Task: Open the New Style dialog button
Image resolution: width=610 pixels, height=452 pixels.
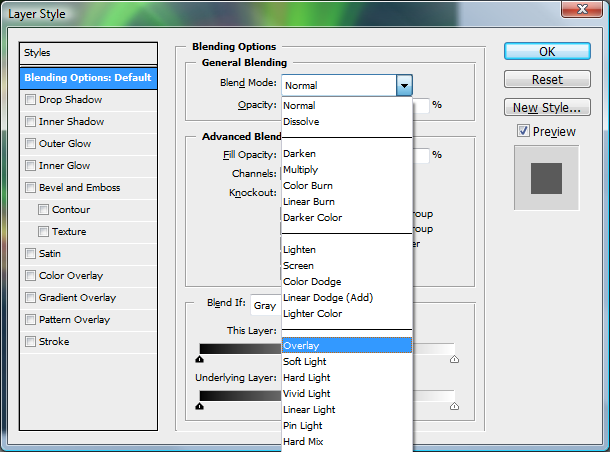Action: [x=547, y=108]
